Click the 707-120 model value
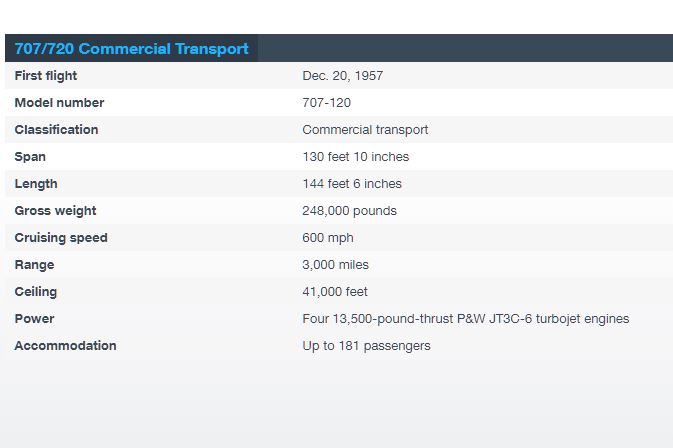 click(327, 103)
